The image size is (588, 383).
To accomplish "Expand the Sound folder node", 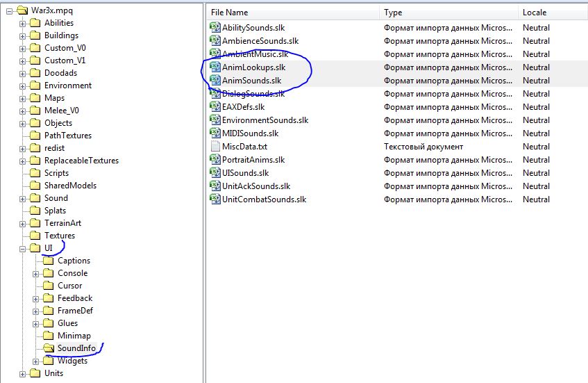I will click(x=22, y=199).
